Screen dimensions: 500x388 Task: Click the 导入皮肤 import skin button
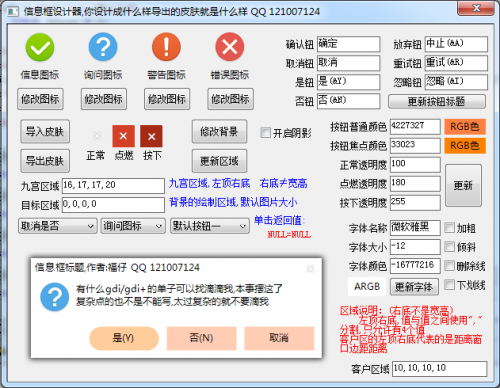pyautogui.click(x=45, y=131)
